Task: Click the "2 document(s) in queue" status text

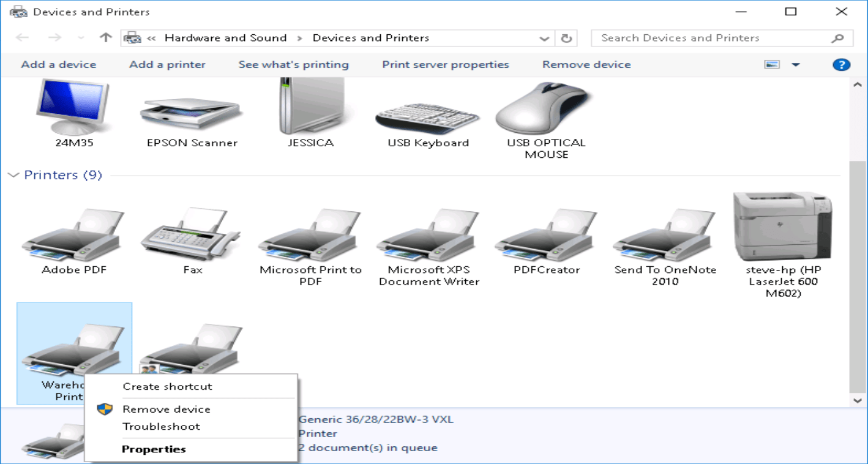Action: [368, 447]
